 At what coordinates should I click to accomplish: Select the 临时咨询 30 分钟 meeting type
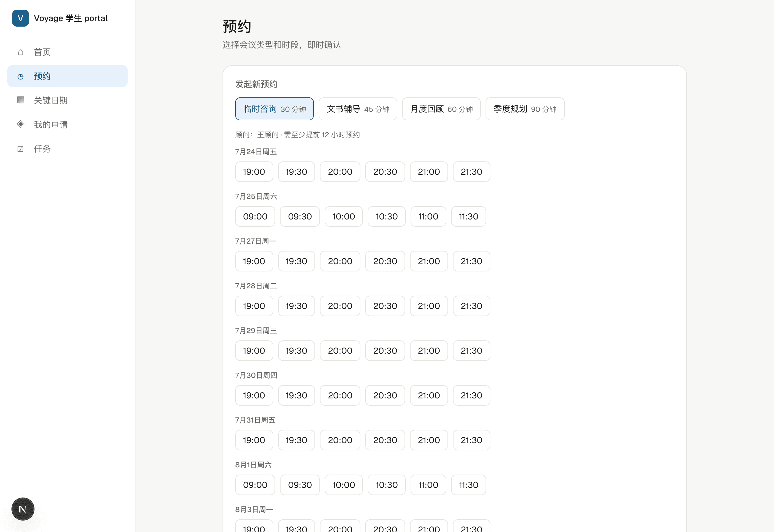pyautogui.click(x=274, y=109)
